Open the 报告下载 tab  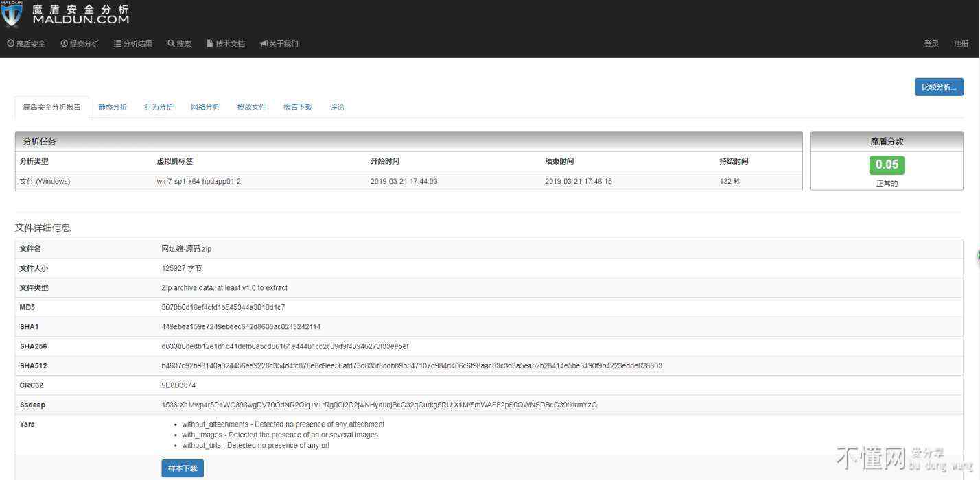[298, 107]
